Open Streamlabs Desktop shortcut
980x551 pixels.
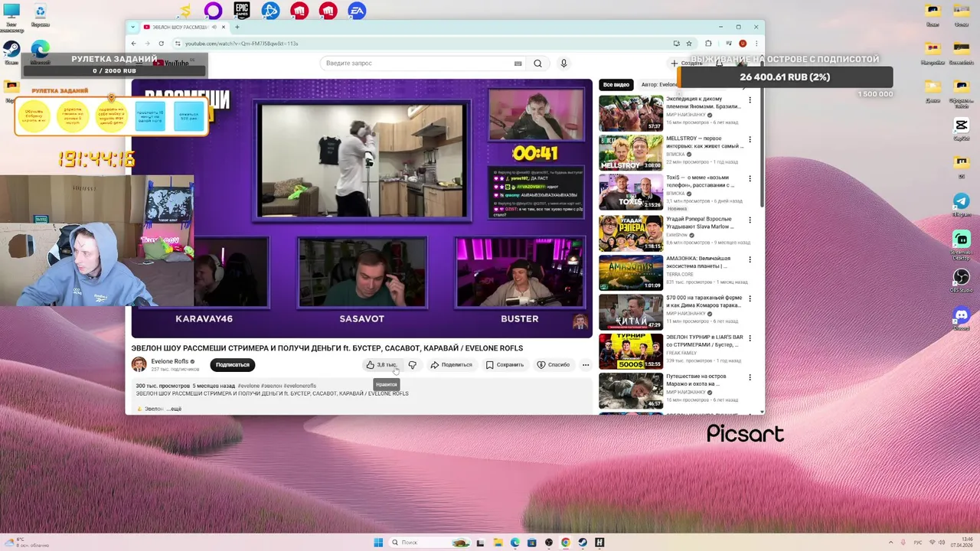coord(962,245)
